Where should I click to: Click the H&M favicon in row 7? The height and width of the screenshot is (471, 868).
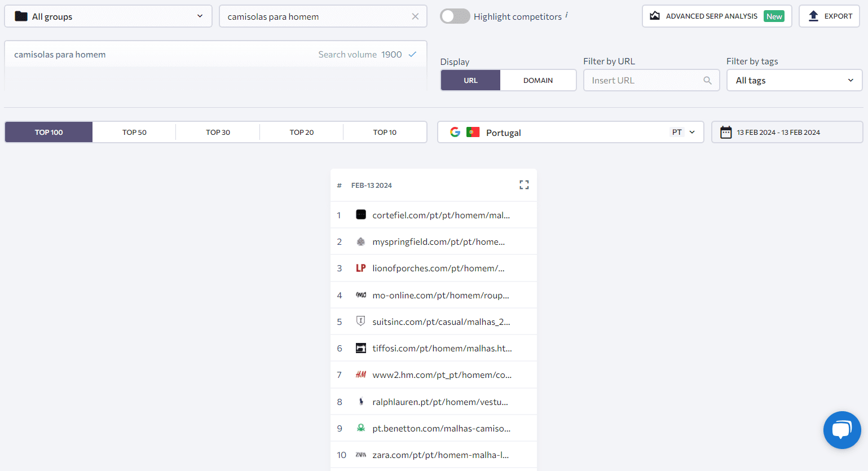[360, 374]
